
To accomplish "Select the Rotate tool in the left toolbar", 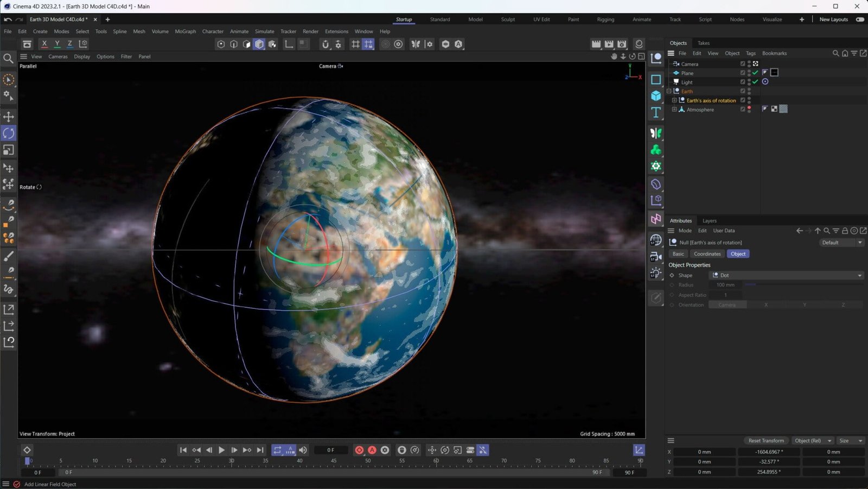I will click(x=9, y=133).
